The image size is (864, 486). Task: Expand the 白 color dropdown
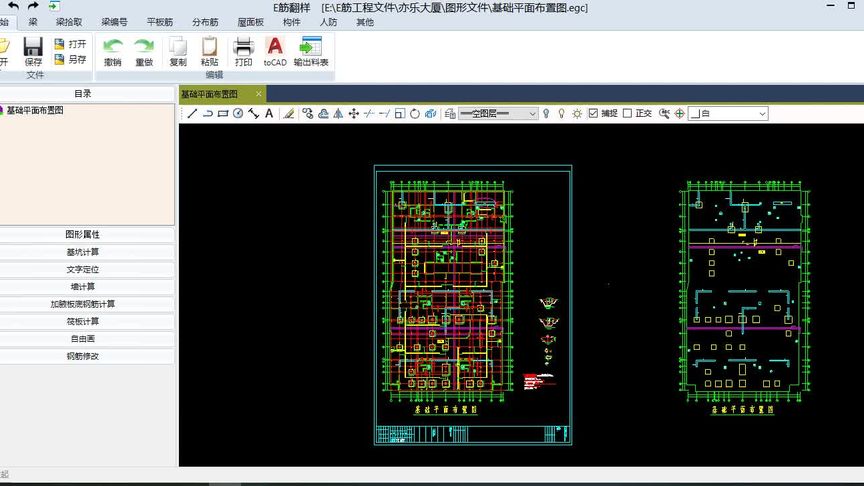728,114
